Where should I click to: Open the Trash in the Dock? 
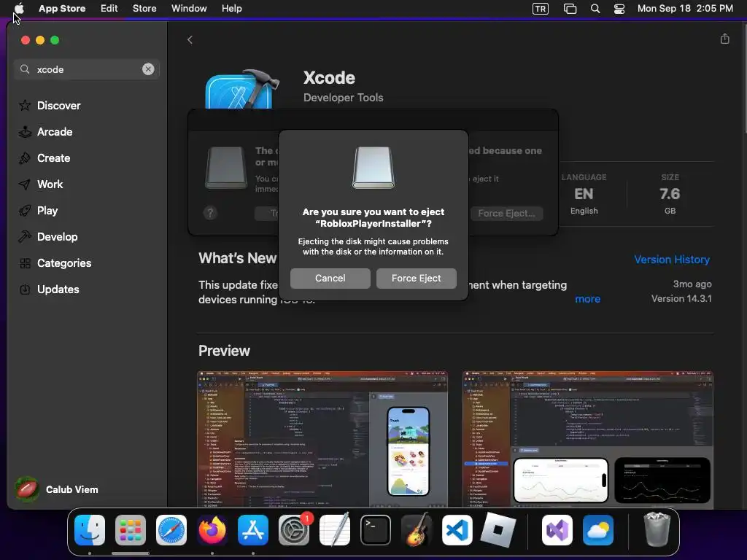657,529
